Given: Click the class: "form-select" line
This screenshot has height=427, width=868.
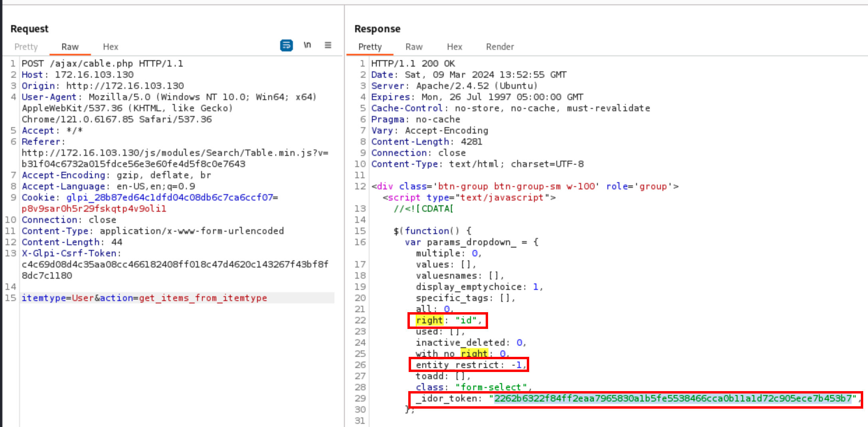Looking at the screenshot, I should [x=474, y=387].
